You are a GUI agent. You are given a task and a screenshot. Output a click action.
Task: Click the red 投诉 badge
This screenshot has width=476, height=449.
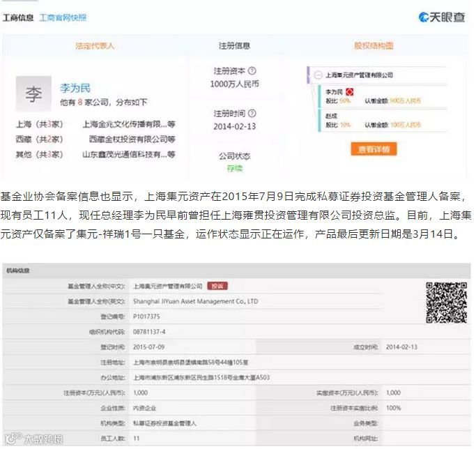coord(217,286)
